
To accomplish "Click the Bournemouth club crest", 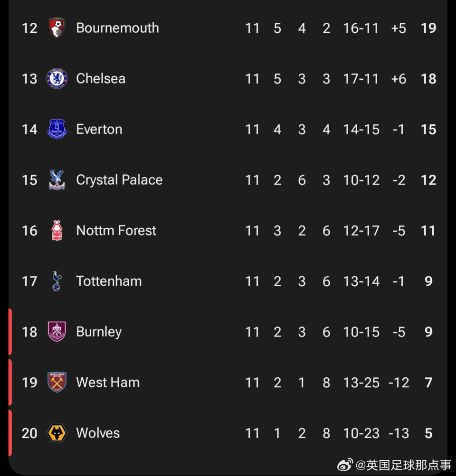I will [57, 28].
